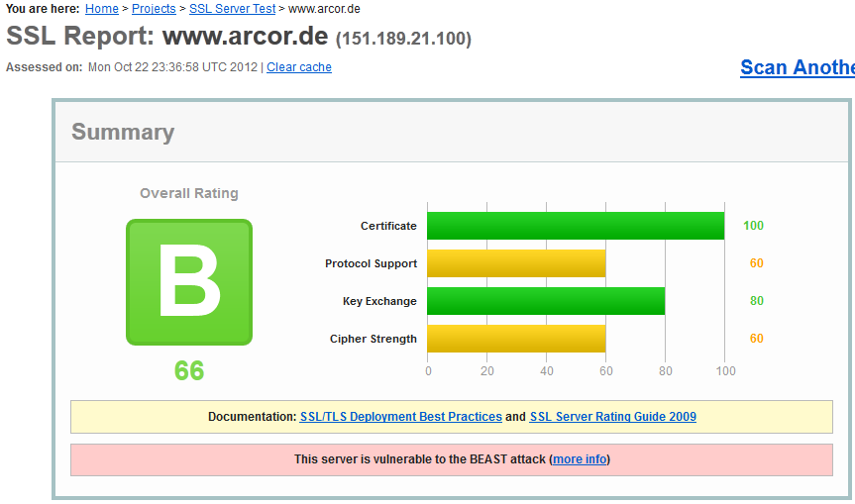Click the Protocol Support label

point(371,263)
